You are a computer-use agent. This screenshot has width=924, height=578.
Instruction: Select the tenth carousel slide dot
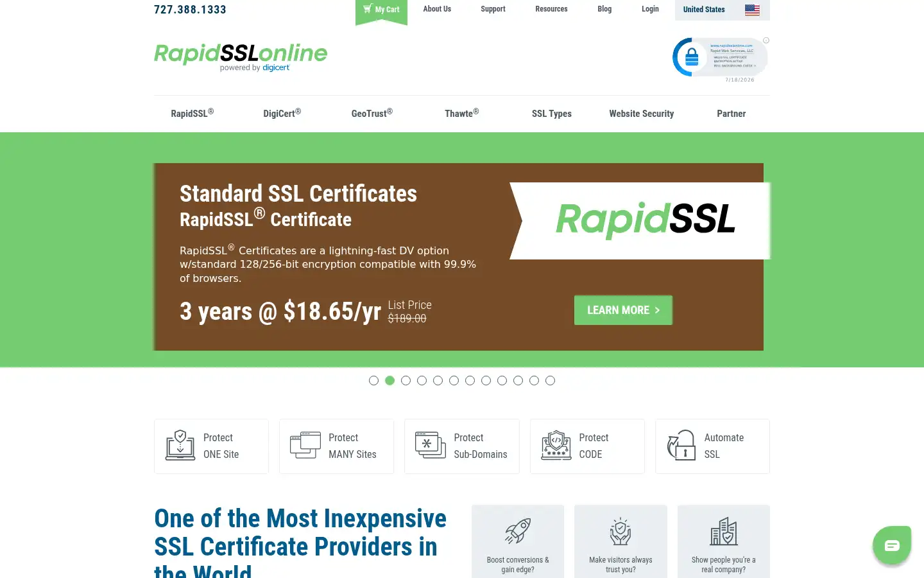(518, 381)
